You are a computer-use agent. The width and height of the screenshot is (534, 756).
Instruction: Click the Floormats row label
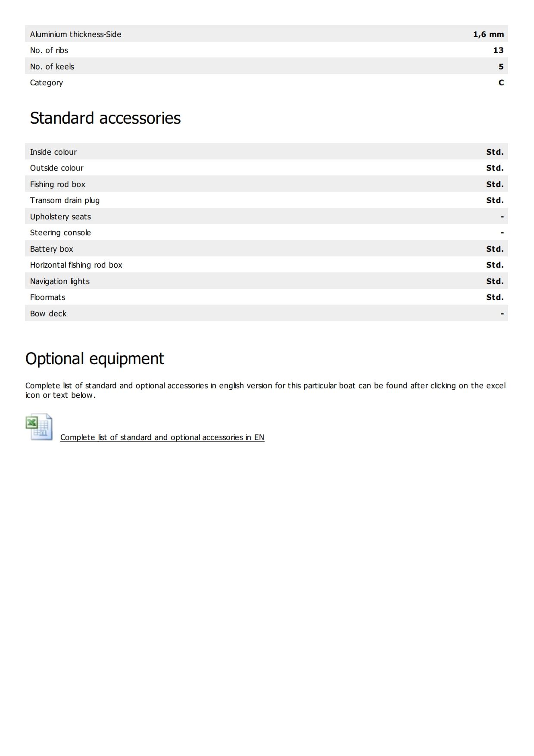tap(48, 297)
